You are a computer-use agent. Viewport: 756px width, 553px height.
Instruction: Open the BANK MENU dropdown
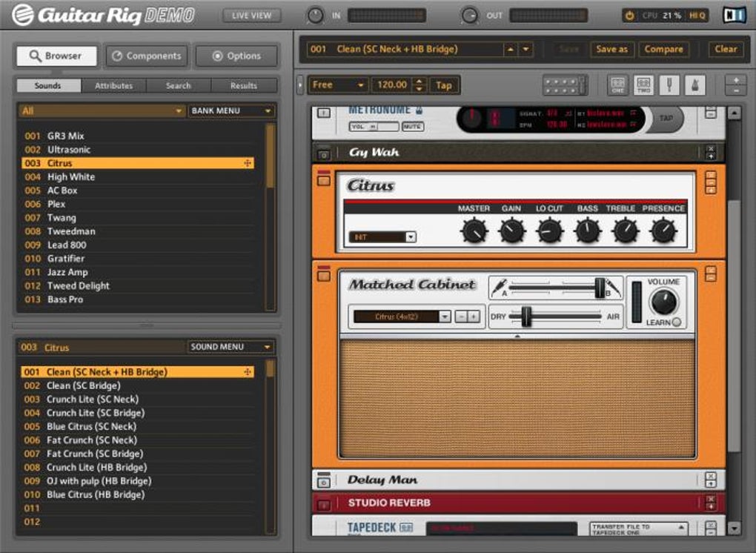tap(231, 111)
